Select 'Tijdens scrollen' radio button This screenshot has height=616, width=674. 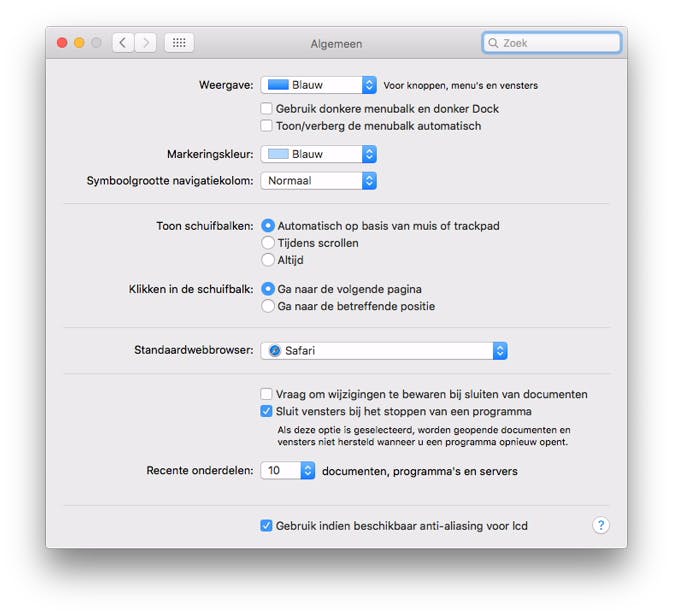click(267, 243)
